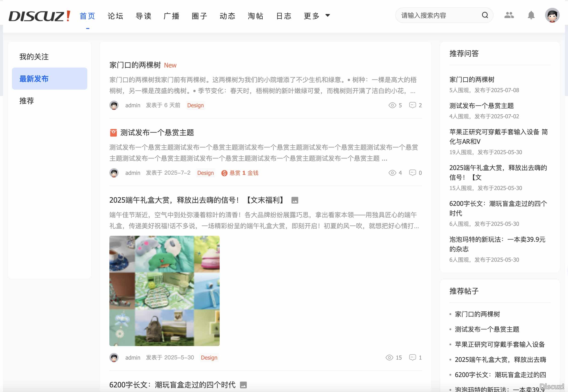Click the search magnifier icon
Screen dimensions: 568x392
click(485, 15)
